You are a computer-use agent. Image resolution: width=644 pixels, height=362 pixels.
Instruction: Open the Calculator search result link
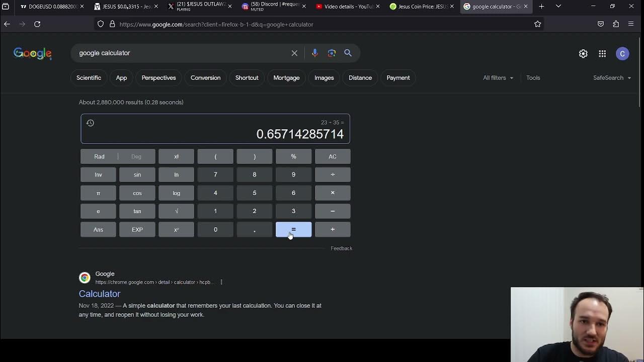[x=100, y=294]
